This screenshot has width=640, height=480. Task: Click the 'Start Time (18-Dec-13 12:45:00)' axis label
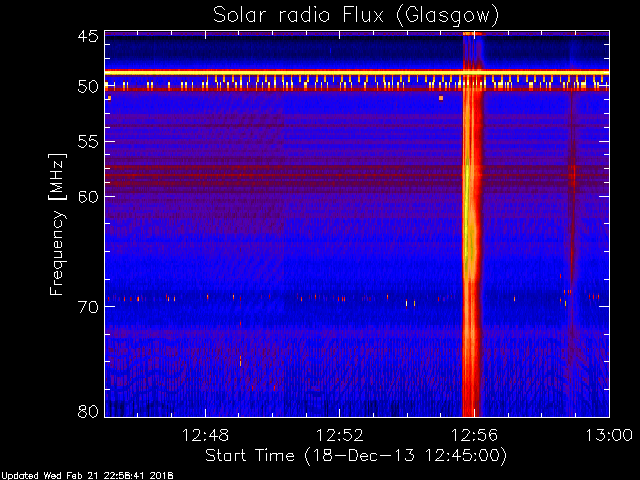pos(355,455)
